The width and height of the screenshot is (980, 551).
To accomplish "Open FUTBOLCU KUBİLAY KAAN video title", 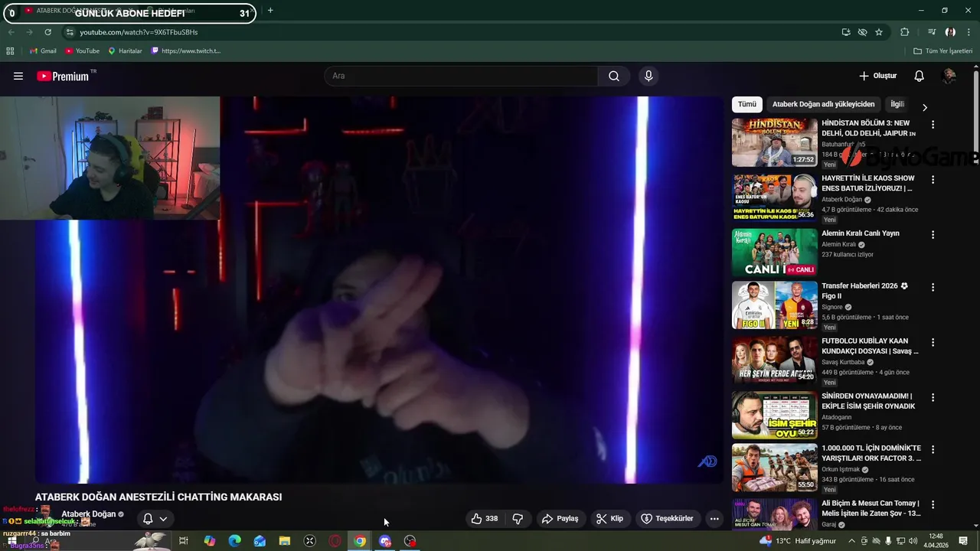I will (870, 346).
